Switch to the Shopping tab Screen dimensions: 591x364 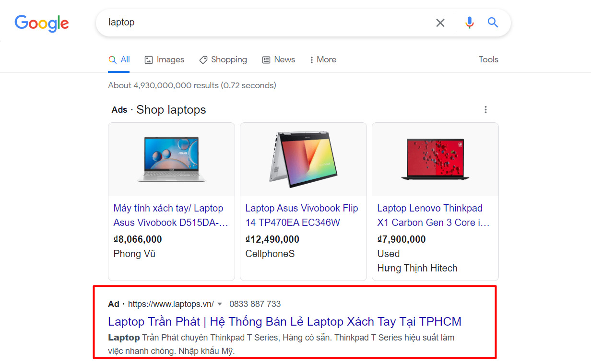click(223, 60)
